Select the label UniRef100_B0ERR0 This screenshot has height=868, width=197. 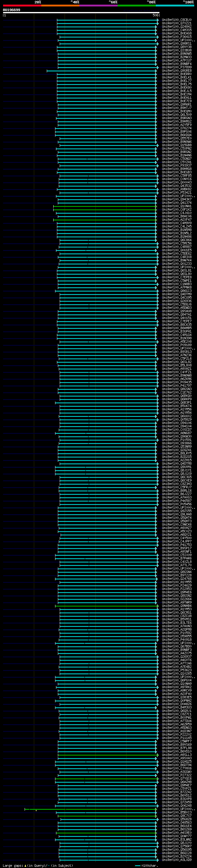point(176,74)
